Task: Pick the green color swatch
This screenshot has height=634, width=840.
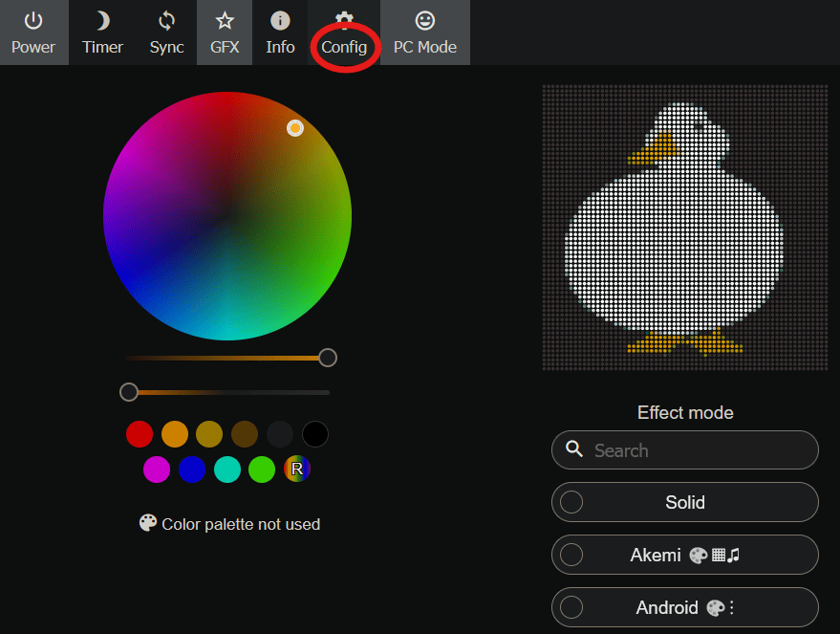Action: click(262, 470)
